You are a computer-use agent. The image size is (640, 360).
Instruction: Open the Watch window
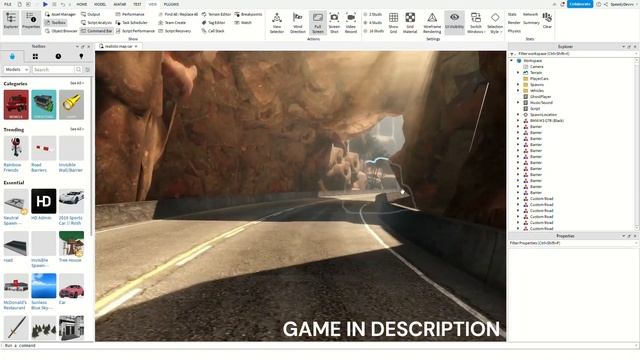click(243, 22)
